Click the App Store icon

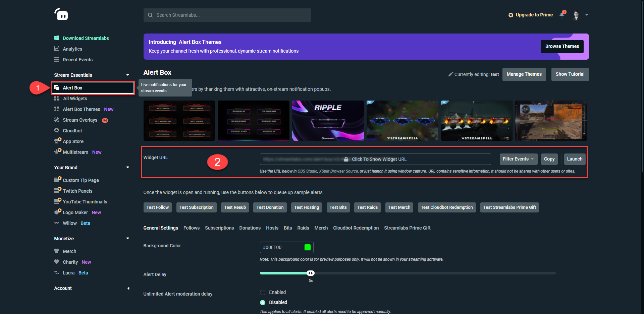click(58, 140)
